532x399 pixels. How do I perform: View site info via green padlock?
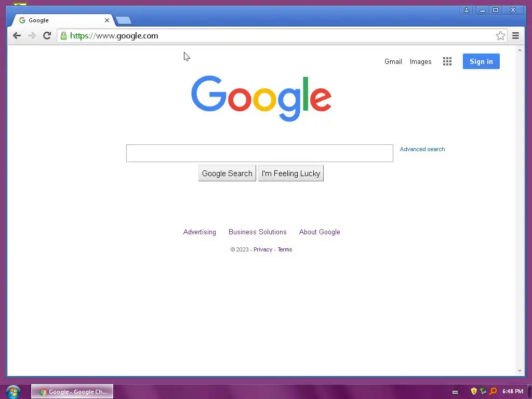[x=63, y=36]
